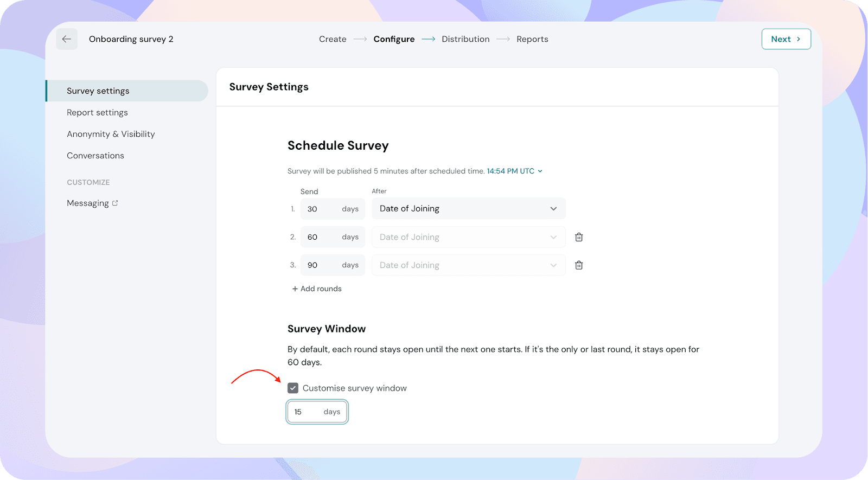Click the external link icon beside Messaging
This screenshot has height=480, width=868.
click(x=115, y=203)
